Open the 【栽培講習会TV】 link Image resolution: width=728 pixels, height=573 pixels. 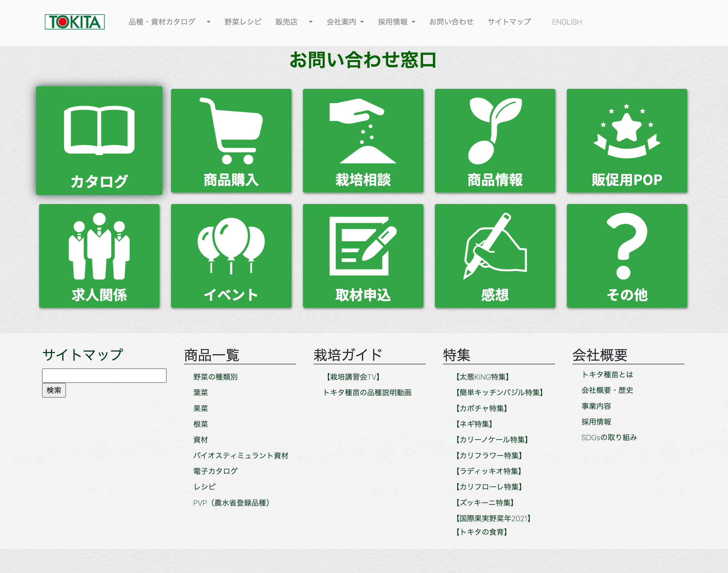tap(353, 377)
